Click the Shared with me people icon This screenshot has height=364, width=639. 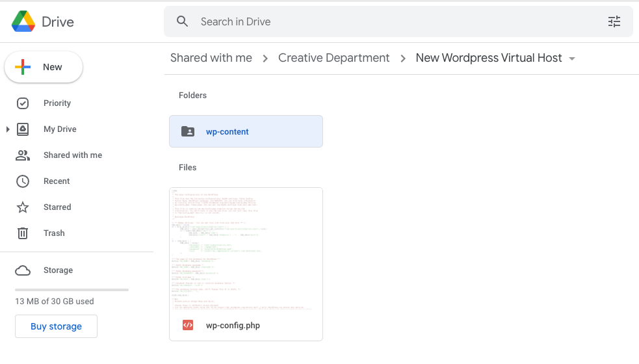coord(23,155)
